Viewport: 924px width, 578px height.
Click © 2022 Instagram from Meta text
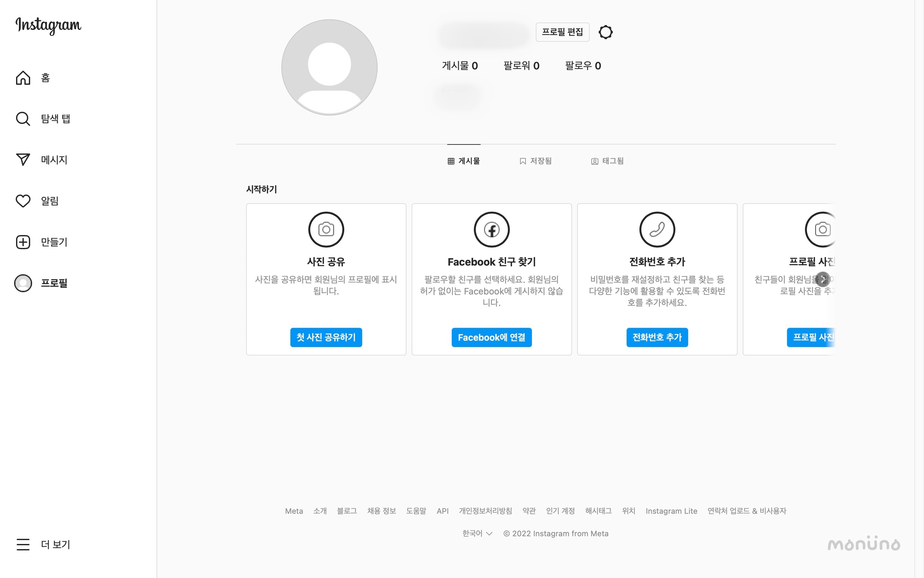pos(556,533)
